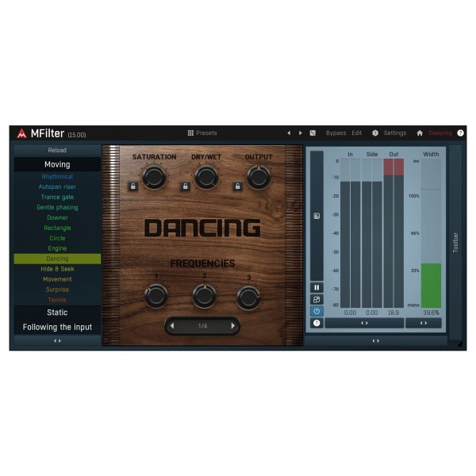Expand Following the input category
Viewport: 476px width, 476px height.
pyautogui.click(x=57, y=327)
